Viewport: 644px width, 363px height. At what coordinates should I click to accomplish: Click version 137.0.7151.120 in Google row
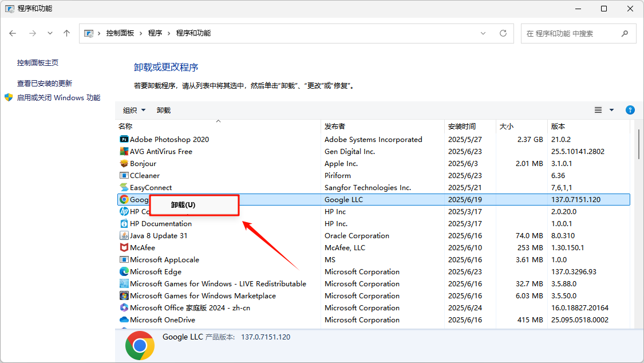point(576,200)
